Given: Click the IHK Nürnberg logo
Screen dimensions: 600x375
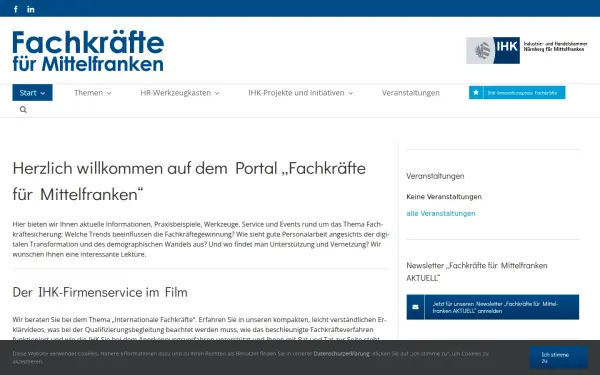Looking at the screenshot, I should (x=527, y=50).
